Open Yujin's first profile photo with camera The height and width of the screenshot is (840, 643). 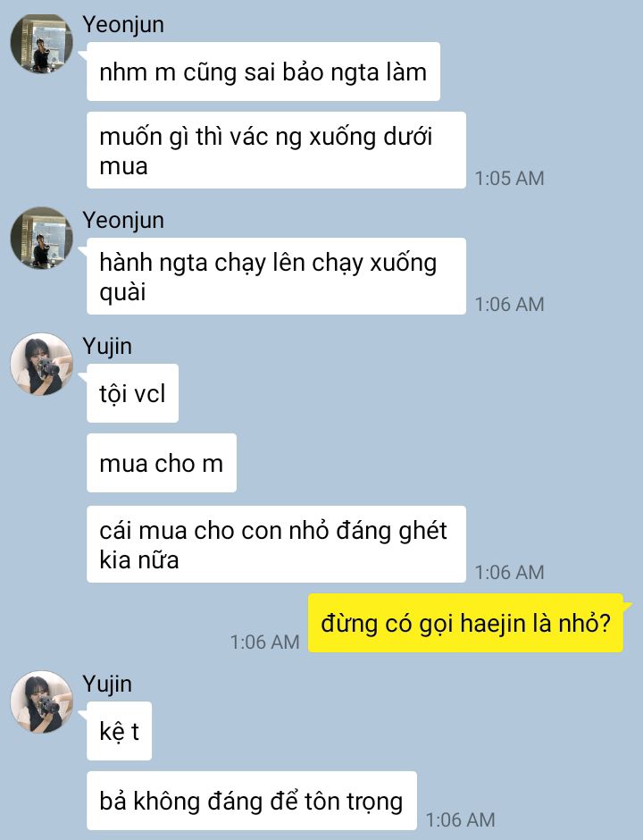point(41,365)
